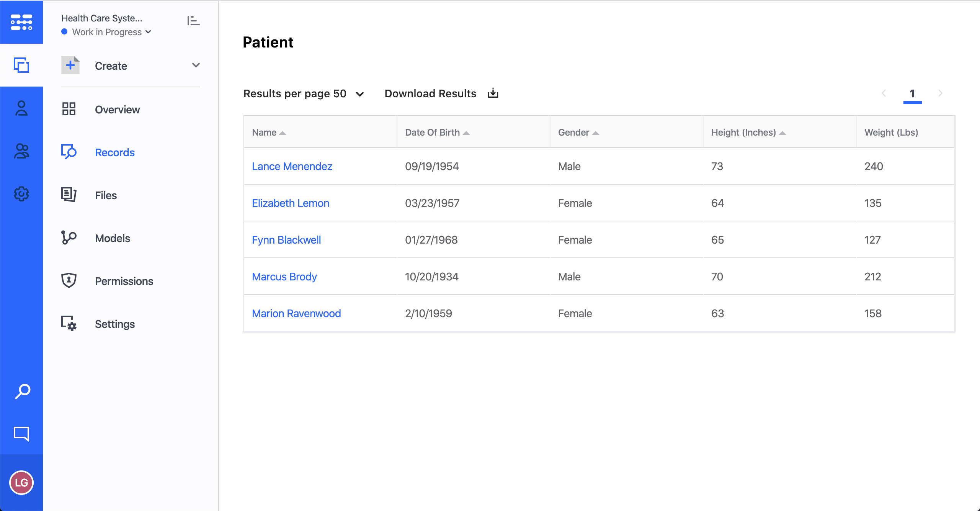The image size is (980, 511).
Task: Click the LG user avatar
Action: point(21,483)
